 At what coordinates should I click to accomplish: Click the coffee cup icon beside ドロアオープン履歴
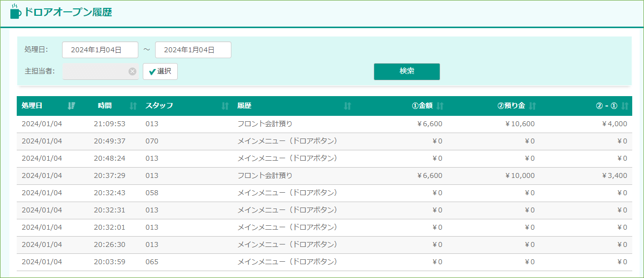pyautogui.click(x=16, y=11)
